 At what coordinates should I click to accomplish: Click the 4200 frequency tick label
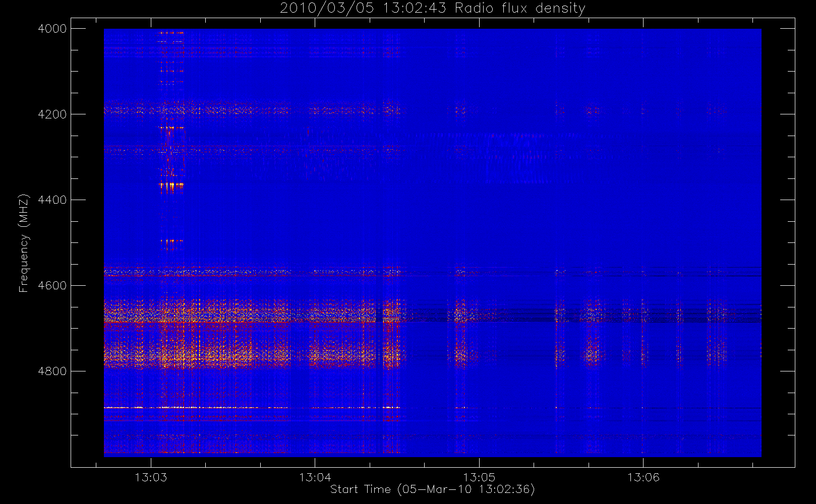pyautogui.click(x=52, y=114)
